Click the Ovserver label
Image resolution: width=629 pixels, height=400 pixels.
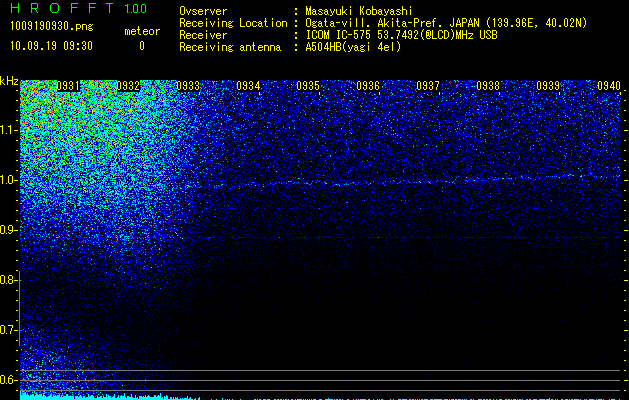pos(203,11)
